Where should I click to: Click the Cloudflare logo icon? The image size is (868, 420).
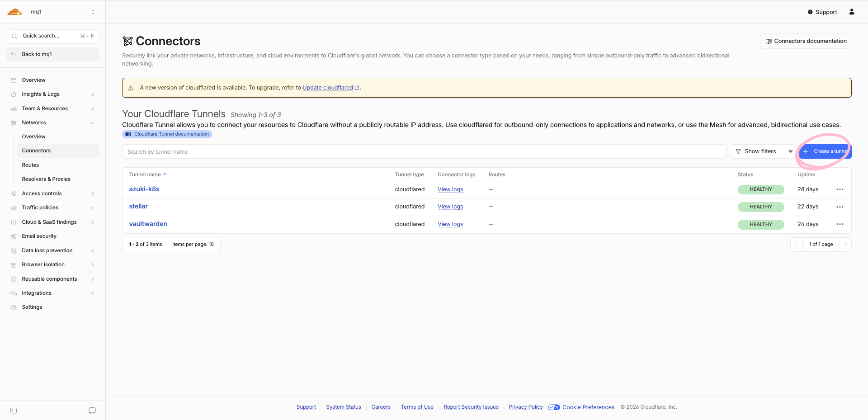pyautogui.click(x=14, y=12)
